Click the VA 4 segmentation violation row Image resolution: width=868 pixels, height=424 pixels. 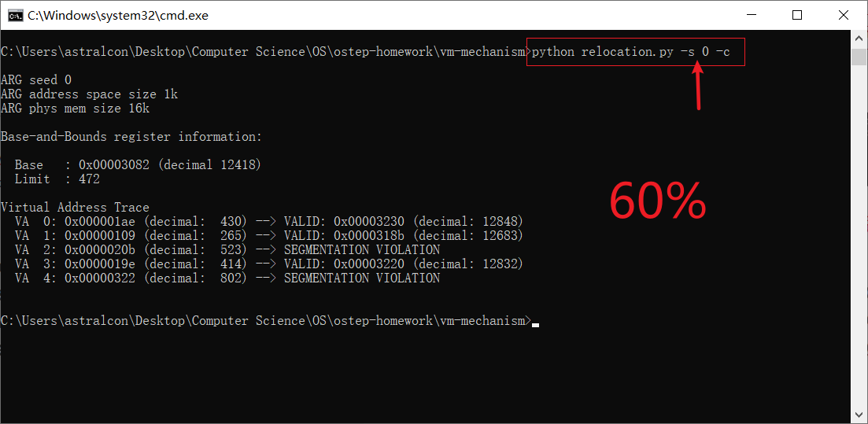coord(227,278)
